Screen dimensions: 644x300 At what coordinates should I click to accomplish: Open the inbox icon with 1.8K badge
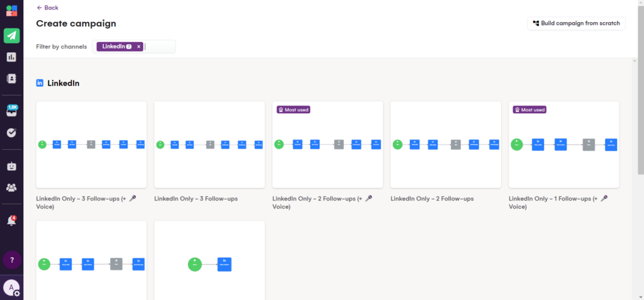(x=11, y=111)
